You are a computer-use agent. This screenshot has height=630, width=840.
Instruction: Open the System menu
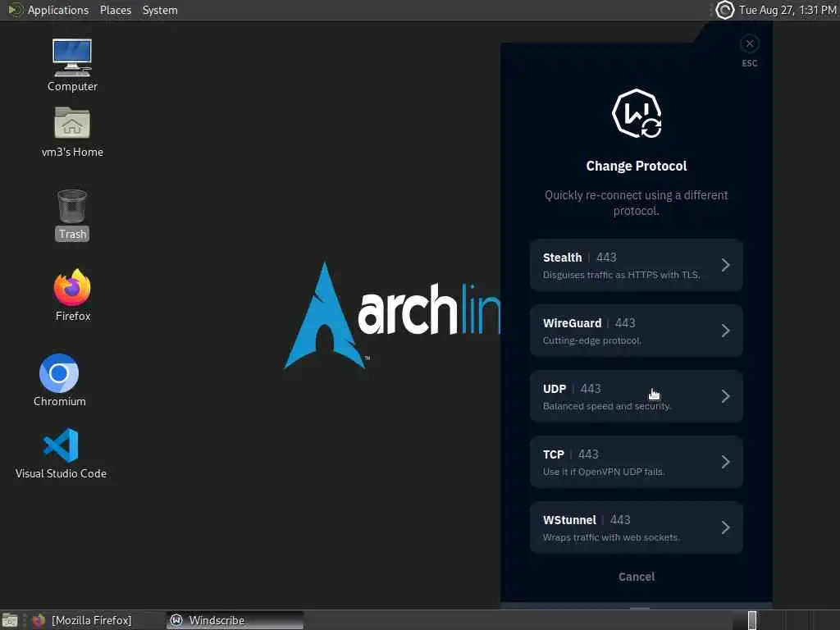160,10
